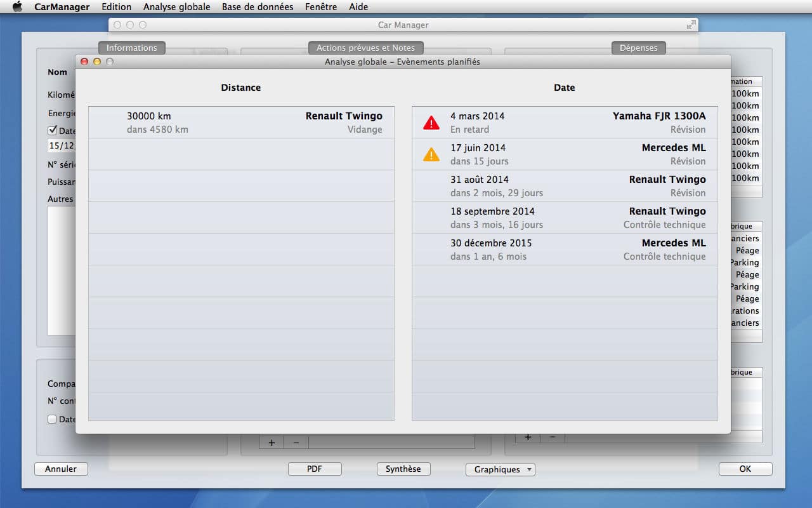Select the Actions prévues et Notes header
The height and width of the screenshot is (508, 812).
point(366,48)
